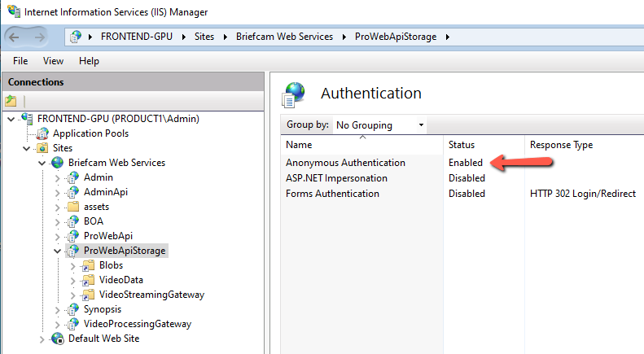Expand the Synopsis node
644x354 pixels.
[58, 310]
